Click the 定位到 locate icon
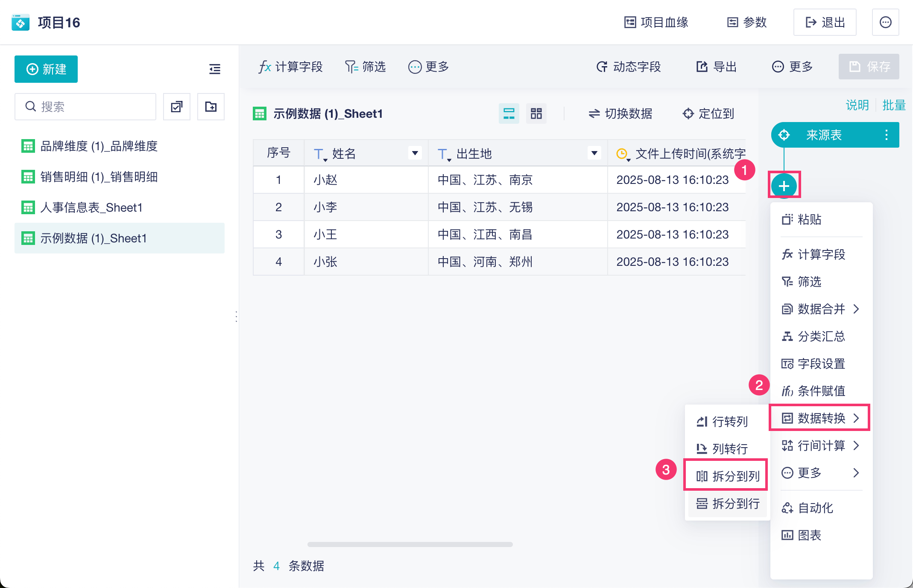The image size is (913, 588). [688, 114]
